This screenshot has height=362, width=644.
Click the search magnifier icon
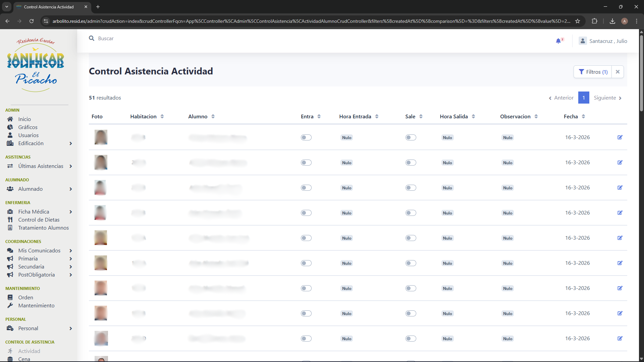click(x=92, y=39)
